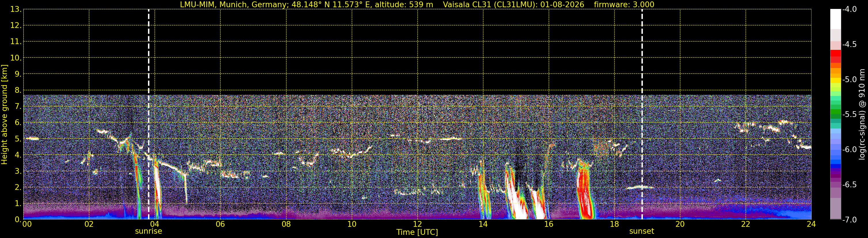The height and width of the screenshot is (238, 868).
Task: Click the white top segment of the colorbar
Action: pos(836,19)
